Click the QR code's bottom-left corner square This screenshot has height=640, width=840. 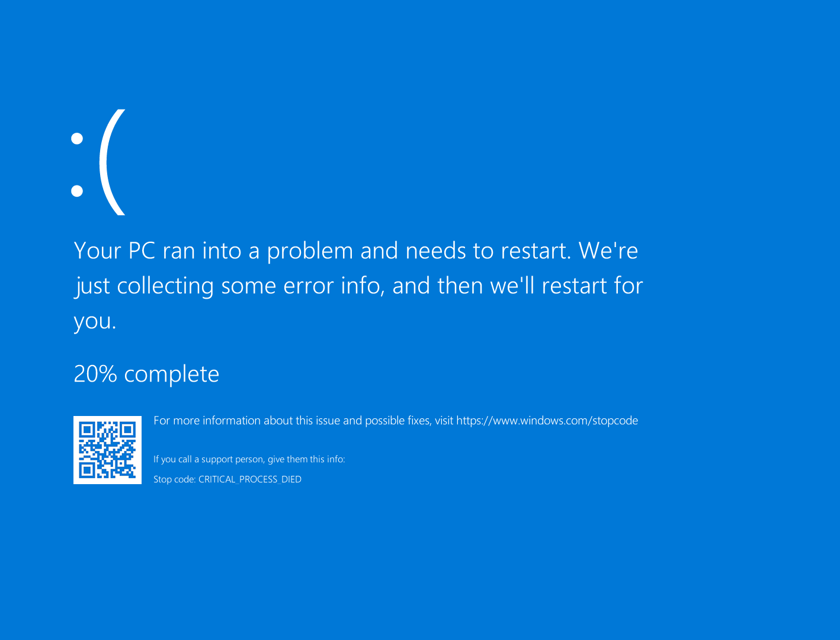tap(88, 470)
